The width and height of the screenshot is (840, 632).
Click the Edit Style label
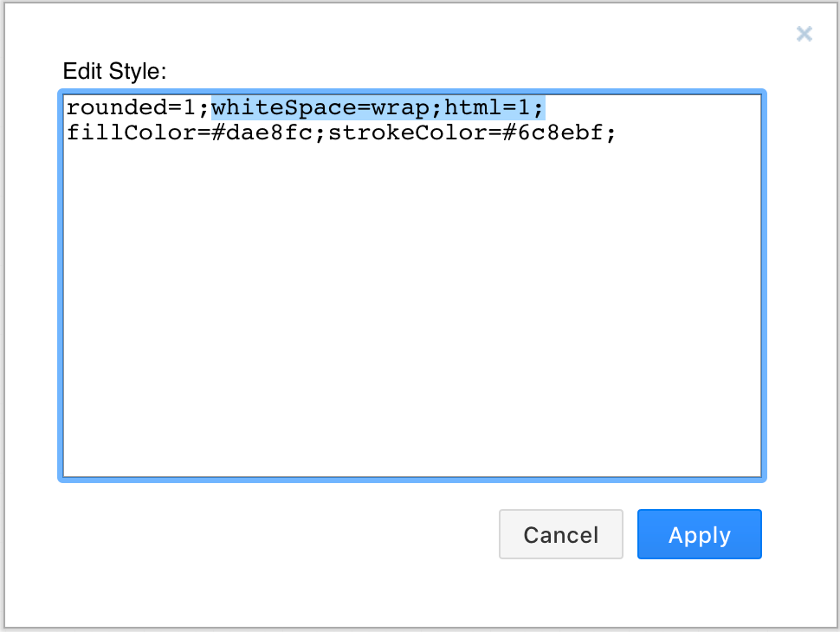(115, 72)
